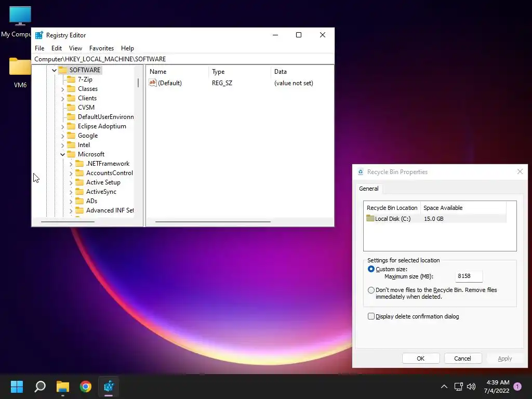Collapse the SOFTWARE key
The width and height of the screenshot is (532, 399).
click(54, 70)
